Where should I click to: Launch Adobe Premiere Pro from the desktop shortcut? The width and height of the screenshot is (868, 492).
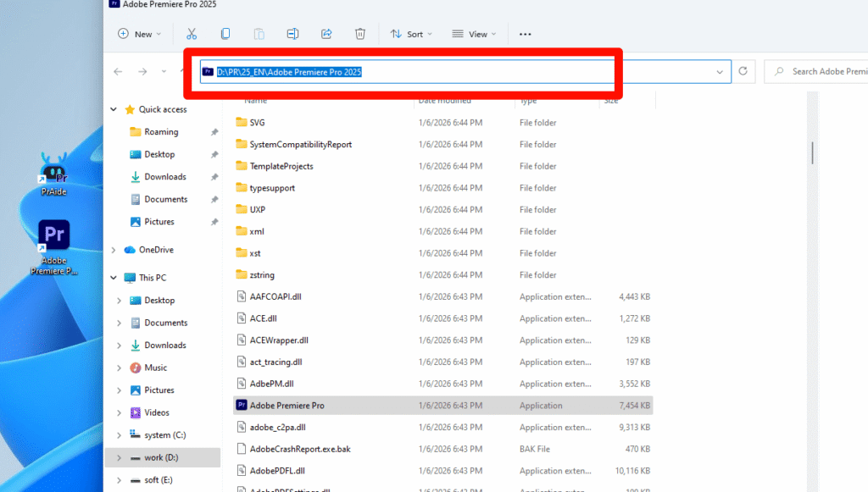point(53,235)
